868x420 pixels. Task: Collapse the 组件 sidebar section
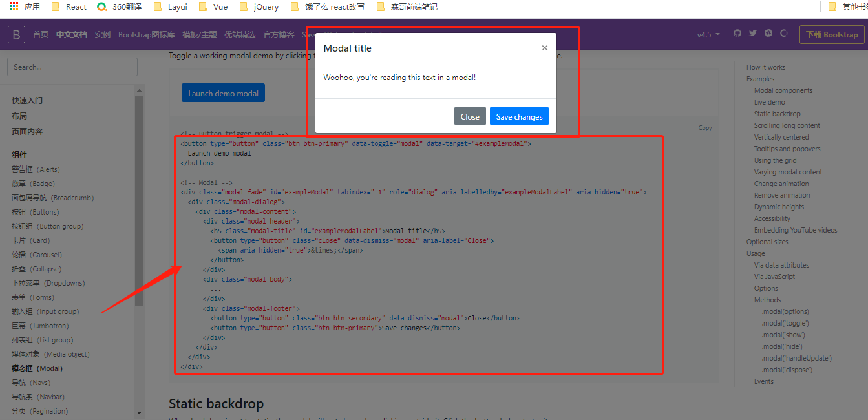pyautogui.click(x=19, y=154)
